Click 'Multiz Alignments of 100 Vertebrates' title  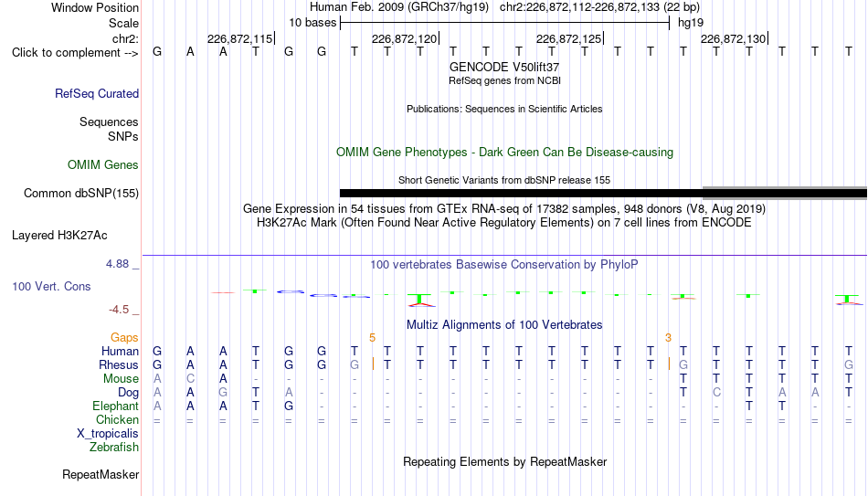504,325
